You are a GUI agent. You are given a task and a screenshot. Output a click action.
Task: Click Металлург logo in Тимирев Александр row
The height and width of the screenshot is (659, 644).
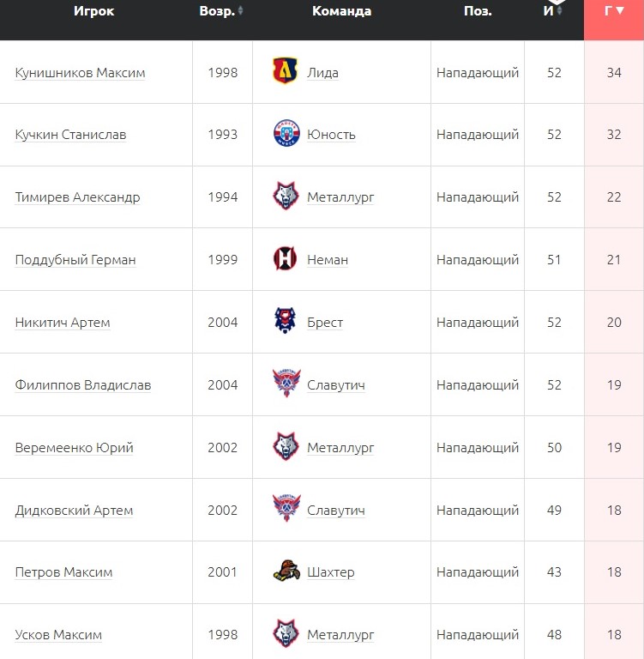click(x=286, y=197)
